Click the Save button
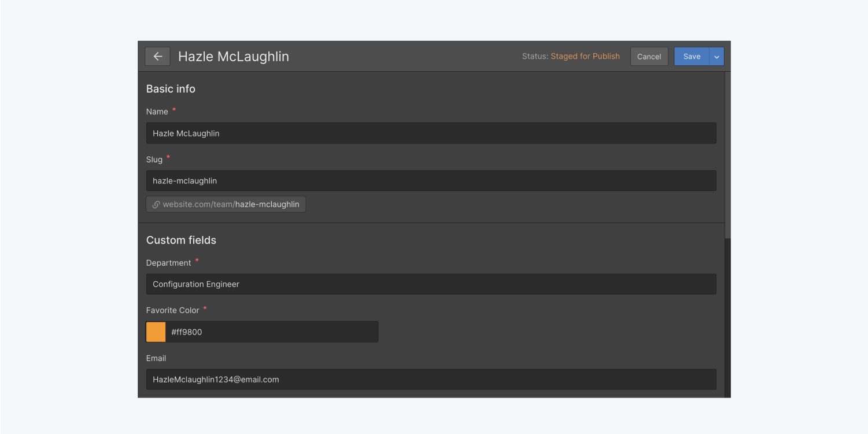The width and height of the screenshot is (868, 434). coord(692,56)
